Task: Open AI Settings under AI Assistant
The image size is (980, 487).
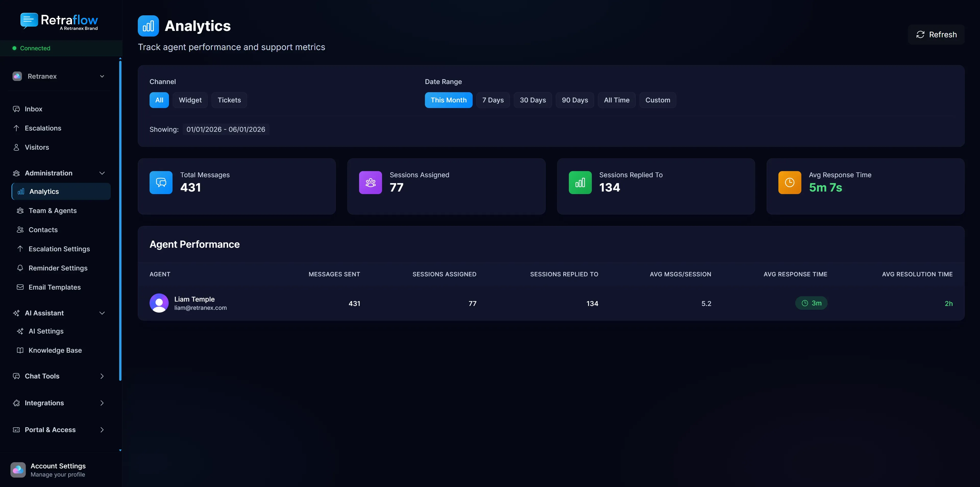Action: click(x=46, y=331)
